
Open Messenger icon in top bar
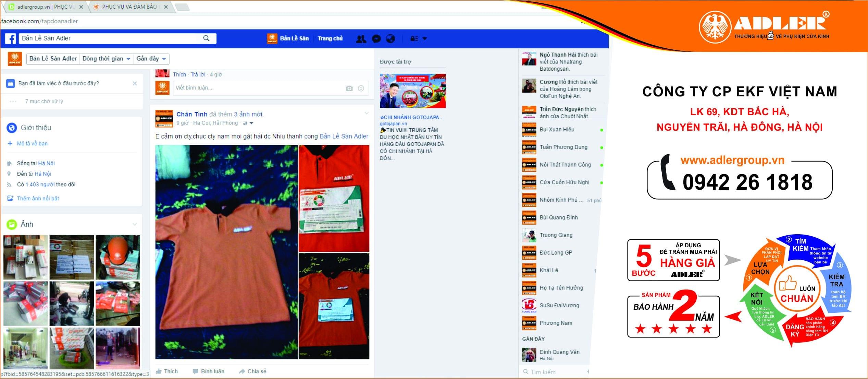[x=376, y=39]
